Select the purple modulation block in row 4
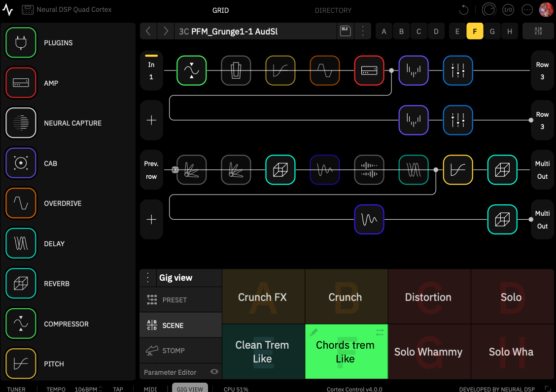Viewport: 556px width, 392px height. coord(369,220)
